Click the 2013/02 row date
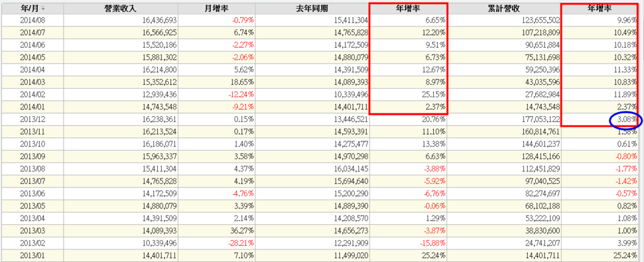The height and width of the screenshot is (262, 644). click(32, 243)
